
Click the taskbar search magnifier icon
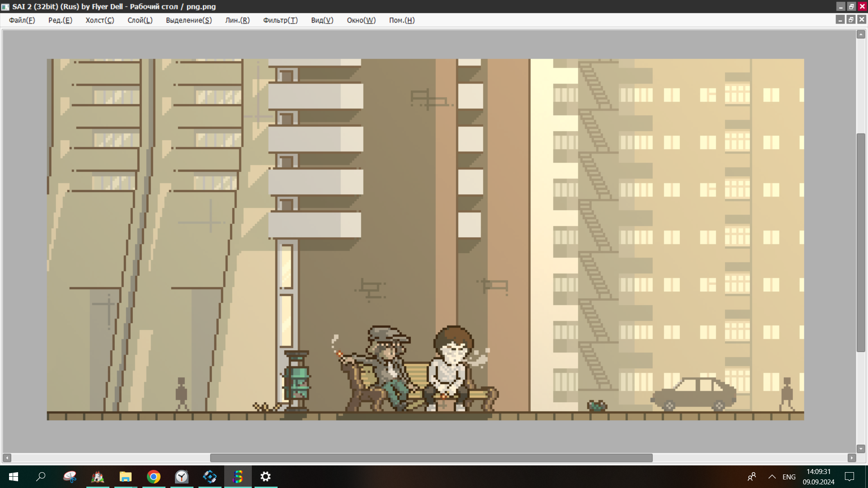point(41,477)
